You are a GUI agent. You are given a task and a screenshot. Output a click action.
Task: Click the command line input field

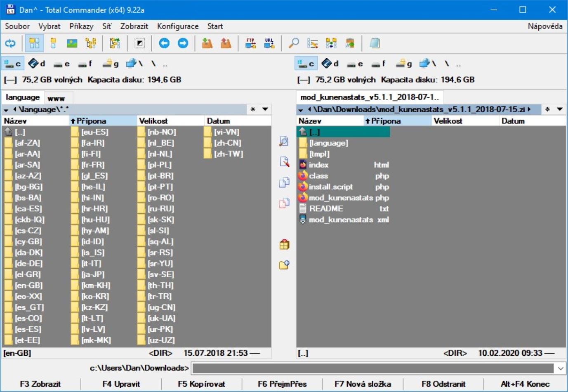373,368
